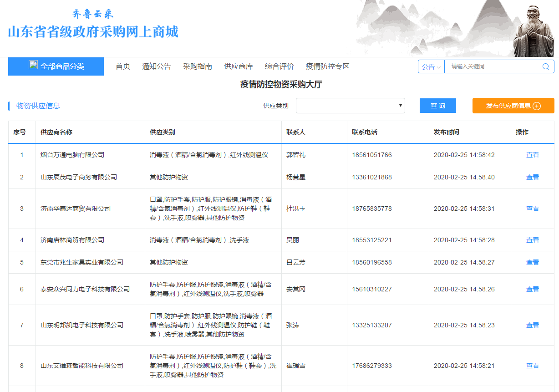
Task: Click the search magnifier icon
Action: pos(546,66)
